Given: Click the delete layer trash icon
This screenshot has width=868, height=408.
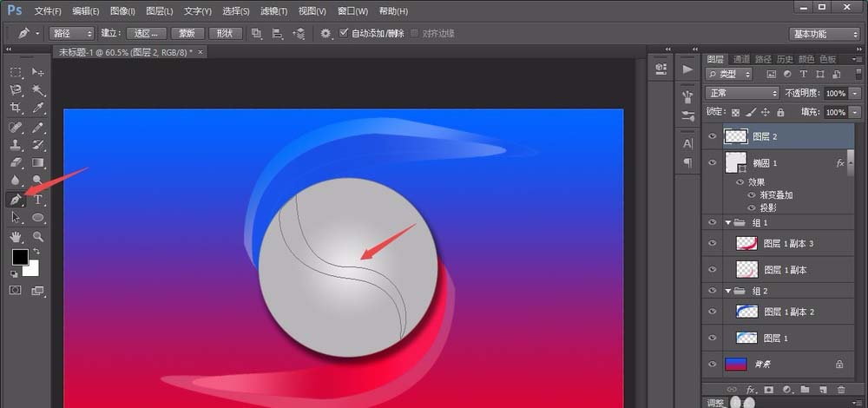Looking at the screenshot, I should [840, 390].
